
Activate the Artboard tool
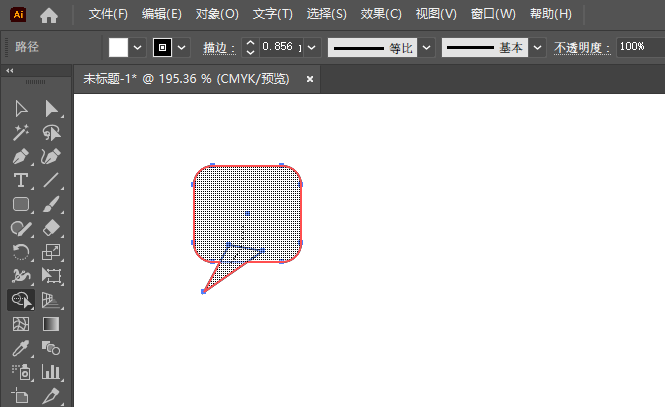[20, 396]
